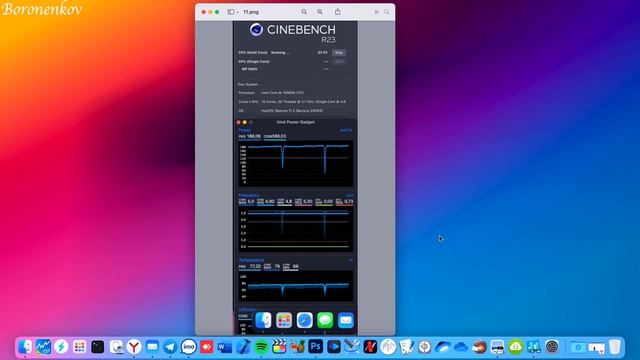This screenshot has width=640, height=360.
Task: Zoom out in Preview toolbar
Action: pos(304,12)
